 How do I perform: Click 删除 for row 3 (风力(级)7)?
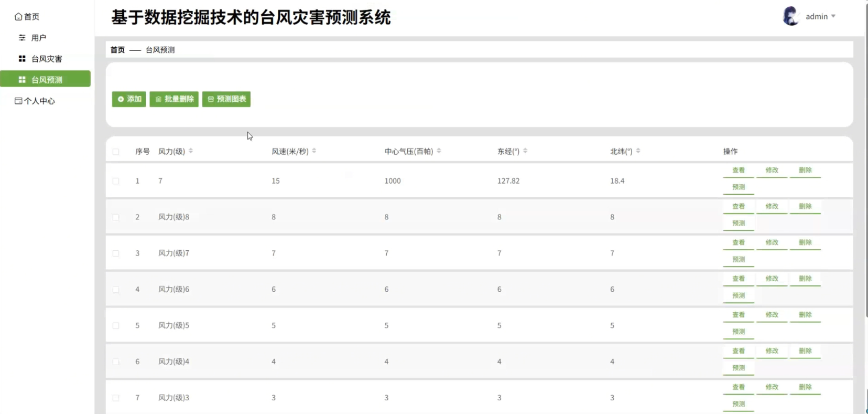click(806, 243)
